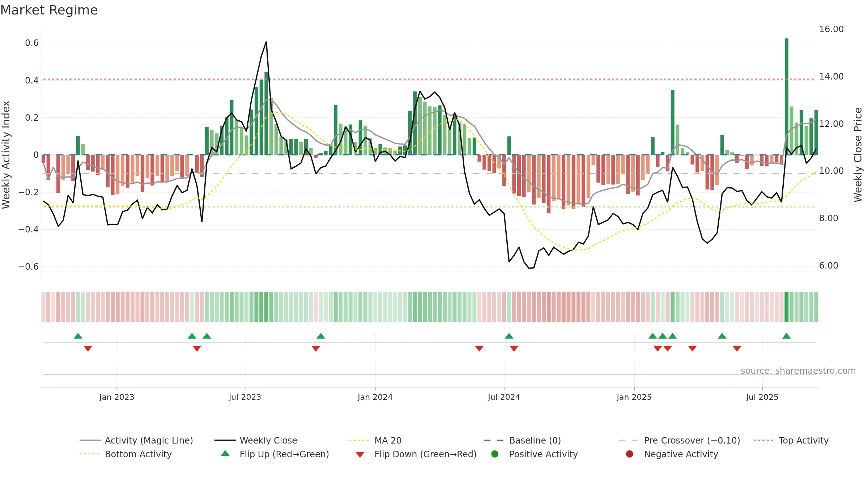This screenshot has width=868, height=488.
Task: Select the only Flip Down marker before Jan 2023
Action: coord(88,348)
